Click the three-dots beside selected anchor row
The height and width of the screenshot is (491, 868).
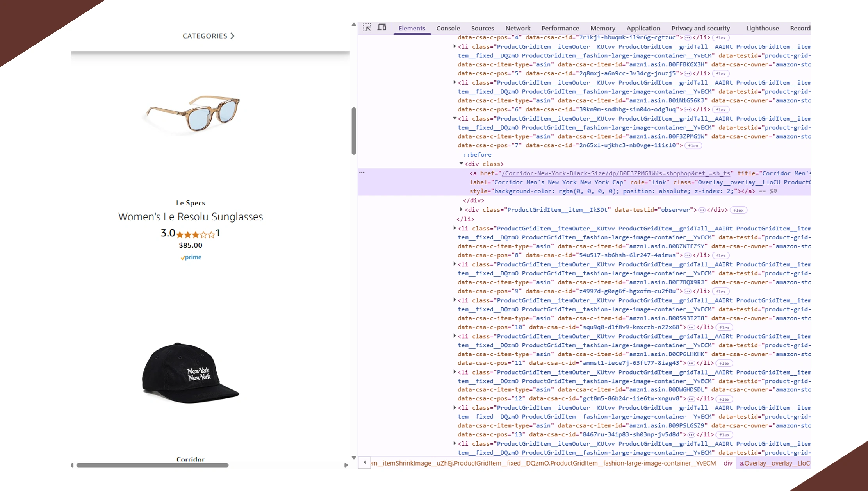point(362,173)
